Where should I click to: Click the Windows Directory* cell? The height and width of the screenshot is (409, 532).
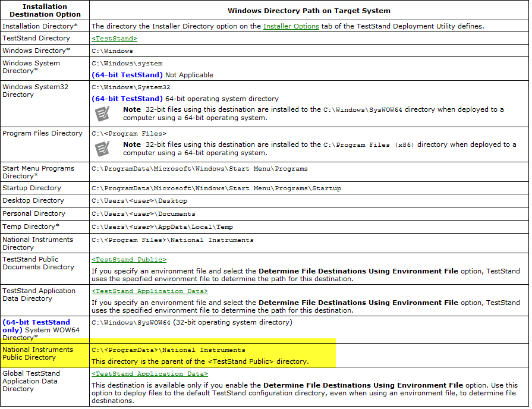tap(45, 51)
